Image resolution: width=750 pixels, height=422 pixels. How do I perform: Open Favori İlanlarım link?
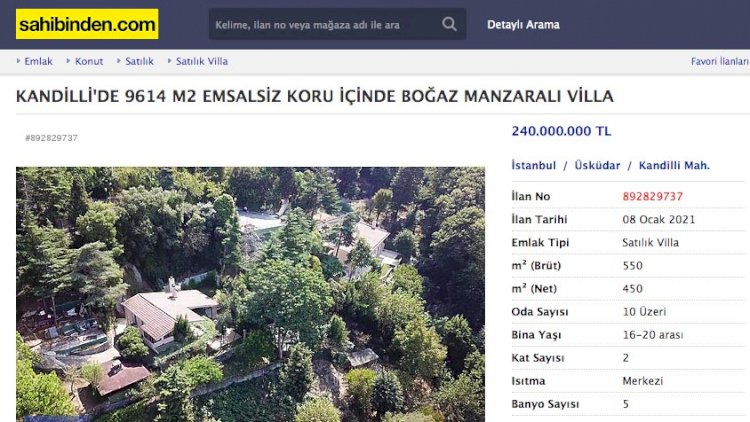point(720,61)
